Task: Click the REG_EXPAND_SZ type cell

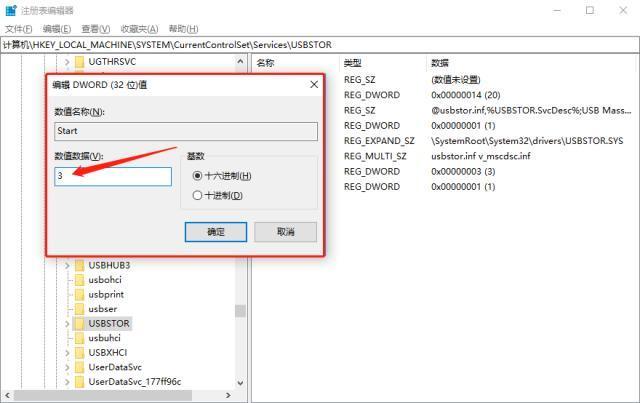Action: coord(379,141)
